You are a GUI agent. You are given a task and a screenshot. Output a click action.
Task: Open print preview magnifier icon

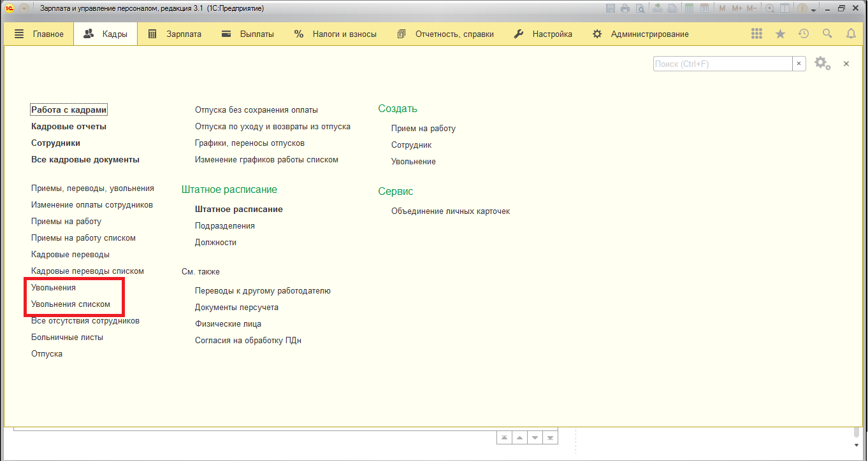pyautogui.click(x=640, y=8)
